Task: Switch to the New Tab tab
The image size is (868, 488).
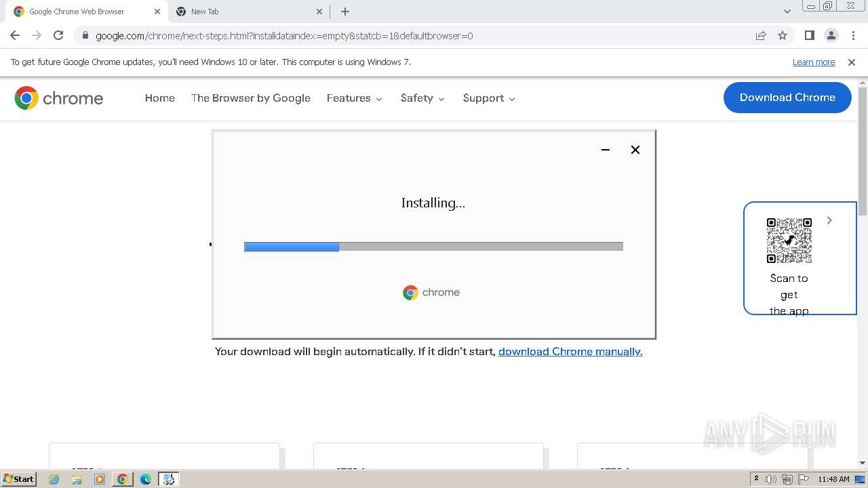Action: [249, 12]
